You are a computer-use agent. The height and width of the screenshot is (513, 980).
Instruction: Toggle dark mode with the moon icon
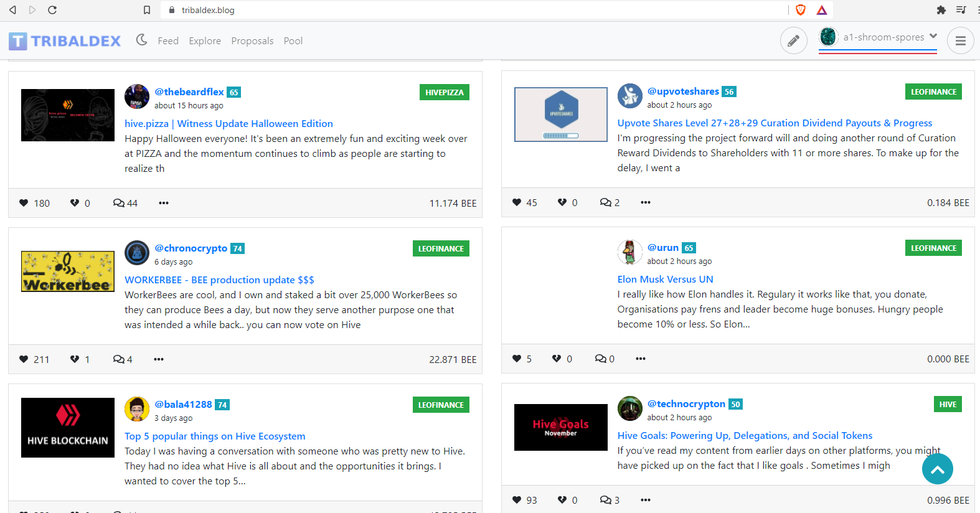pyautogui.click(x=142, y=40)
